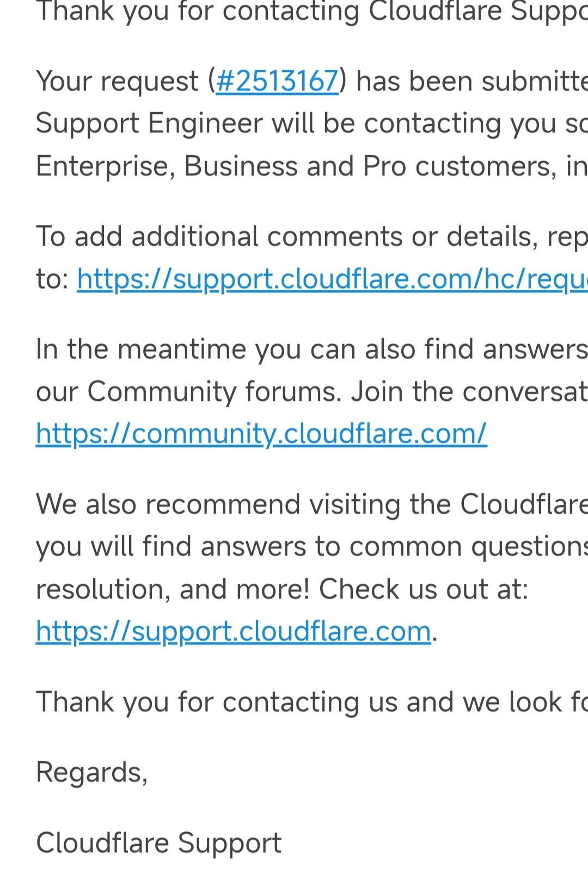Image resolution: width=588 pixels, height=880 pixels.
Task: Tap the 'Thank you for contacting Cloudflare' top line
Action: click(x=312, y=12)
